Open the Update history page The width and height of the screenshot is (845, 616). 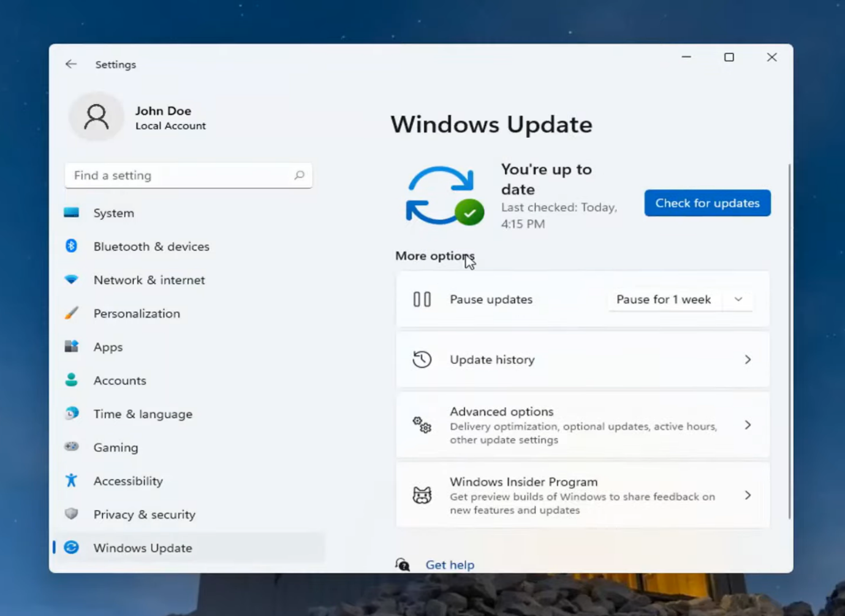click(583, 359)
